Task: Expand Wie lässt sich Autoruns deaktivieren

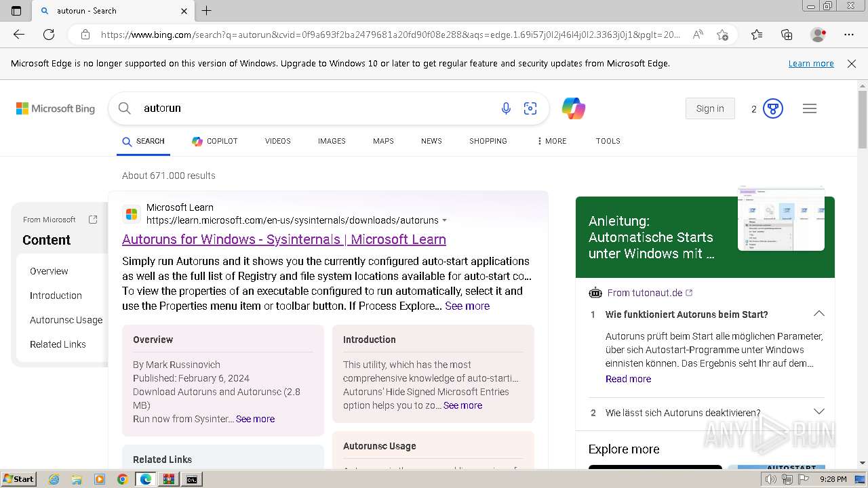Action: click(x=818, y=412)
